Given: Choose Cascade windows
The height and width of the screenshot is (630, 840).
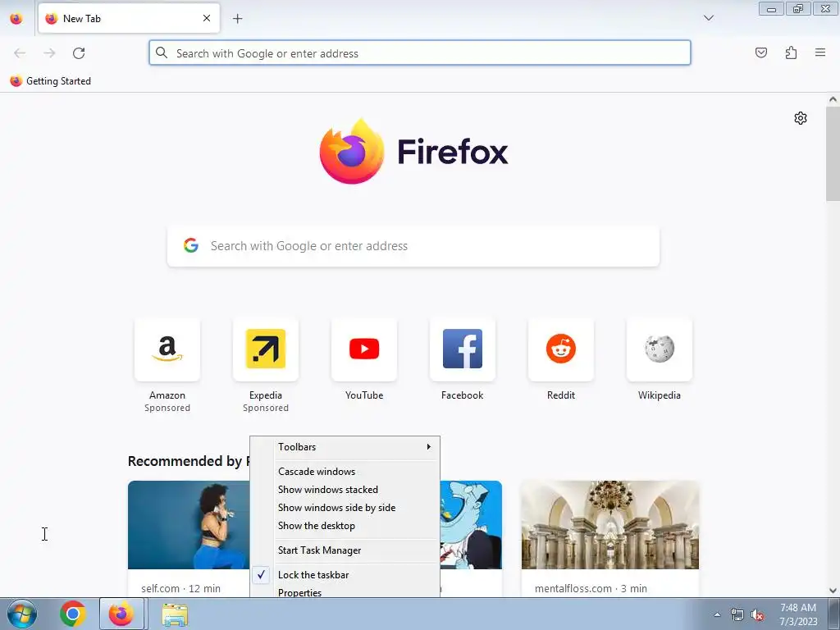Looking at the screenshot, I should (x=345, y=472).
